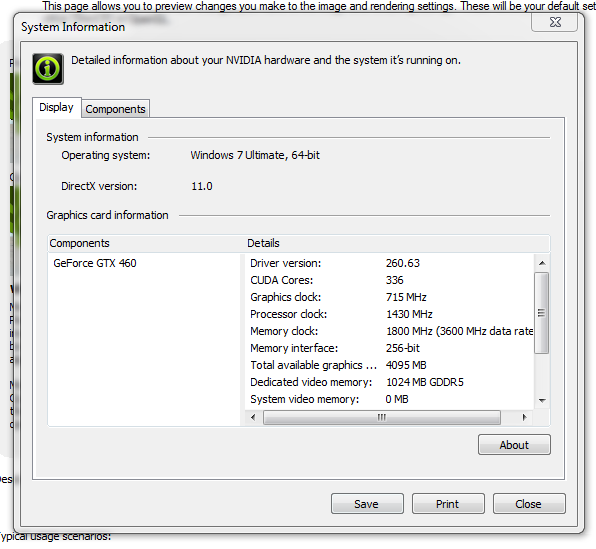Select the Memory interface row

389,348
